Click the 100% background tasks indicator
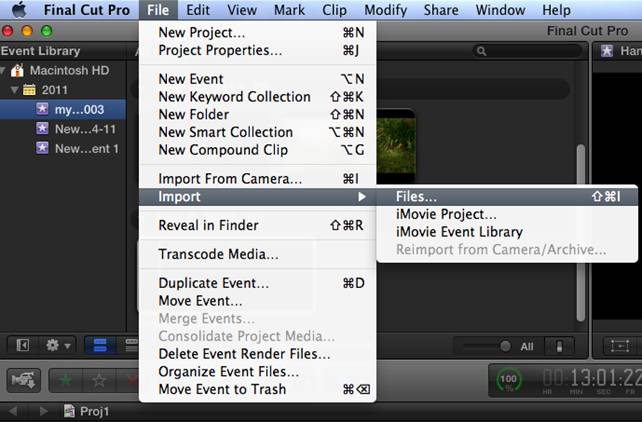Image resolution: width=642 pixels, height=422 pixels. (x=508, y=380)
